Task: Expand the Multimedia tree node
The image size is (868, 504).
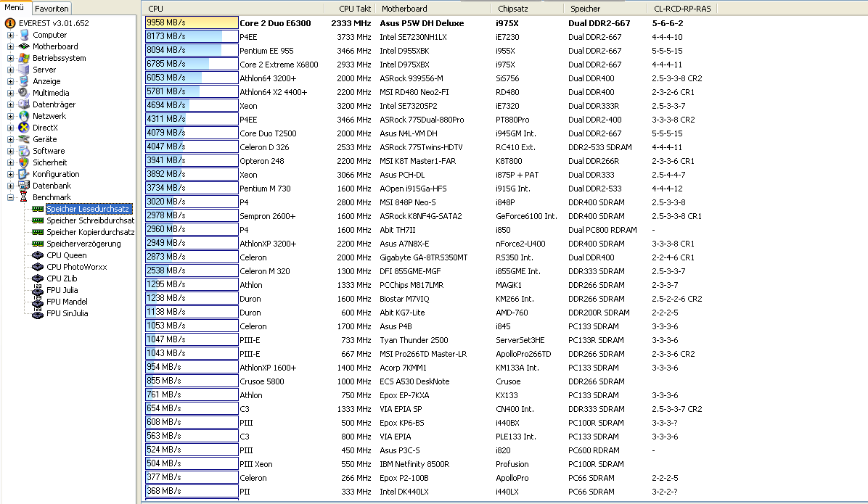Action: (10, 93)
